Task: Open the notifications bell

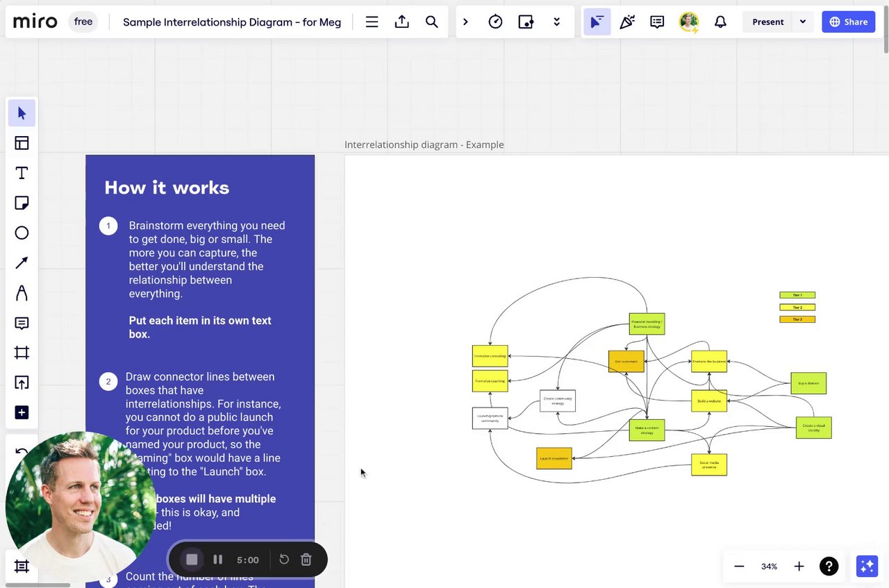Action: point(720,22)
